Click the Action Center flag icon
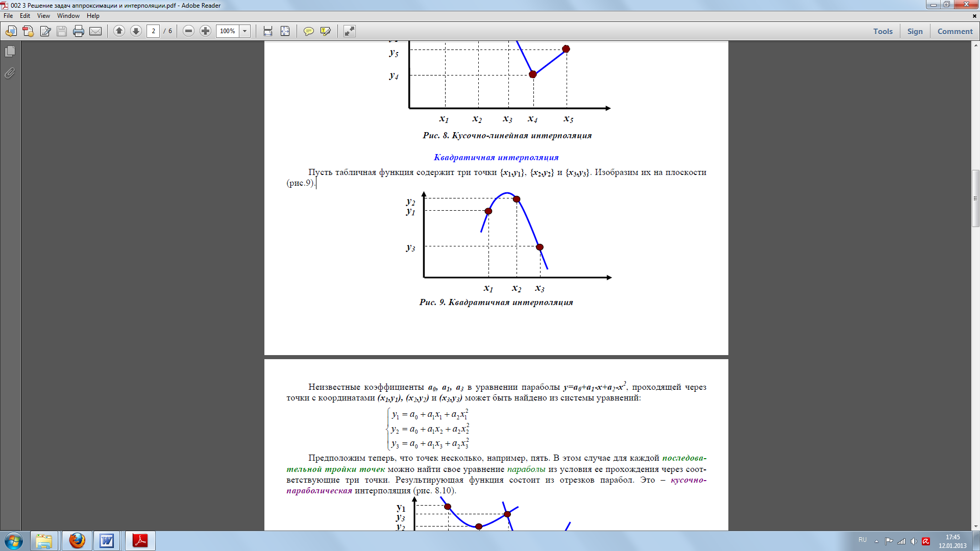Image resolution: width=980 pixels, height=551 pixels. tap(889, 541)
